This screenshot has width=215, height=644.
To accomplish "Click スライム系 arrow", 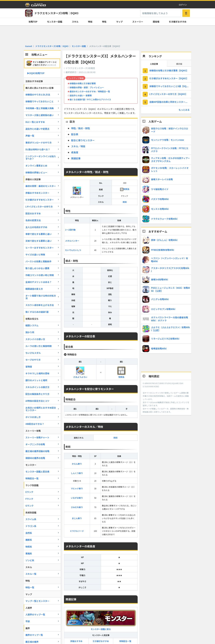I will tap(58, 519).
